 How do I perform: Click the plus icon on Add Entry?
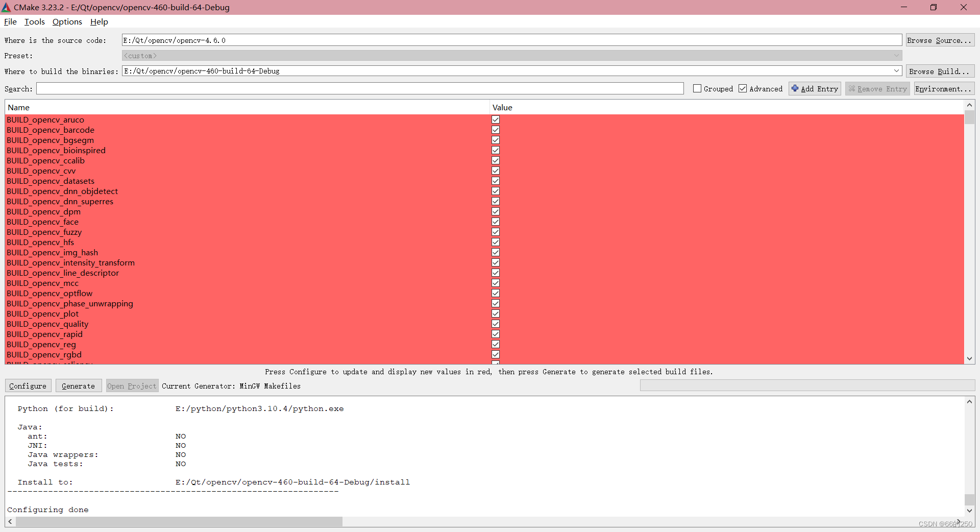795,88
